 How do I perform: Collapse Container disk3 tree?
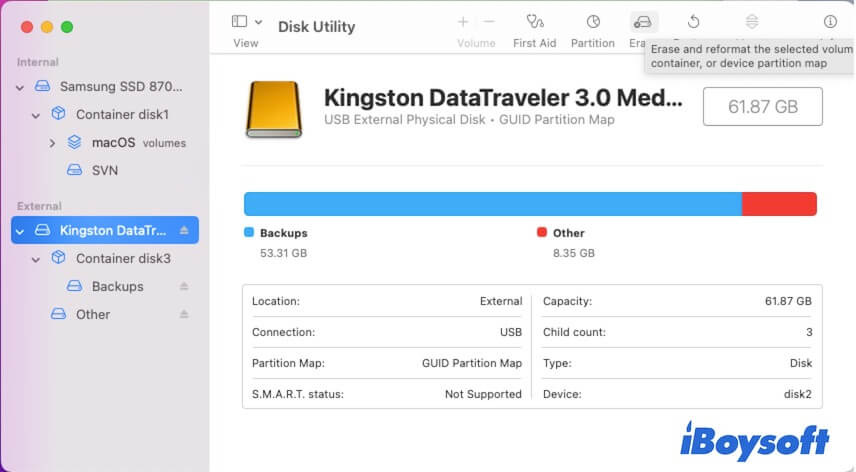[36, 259]
